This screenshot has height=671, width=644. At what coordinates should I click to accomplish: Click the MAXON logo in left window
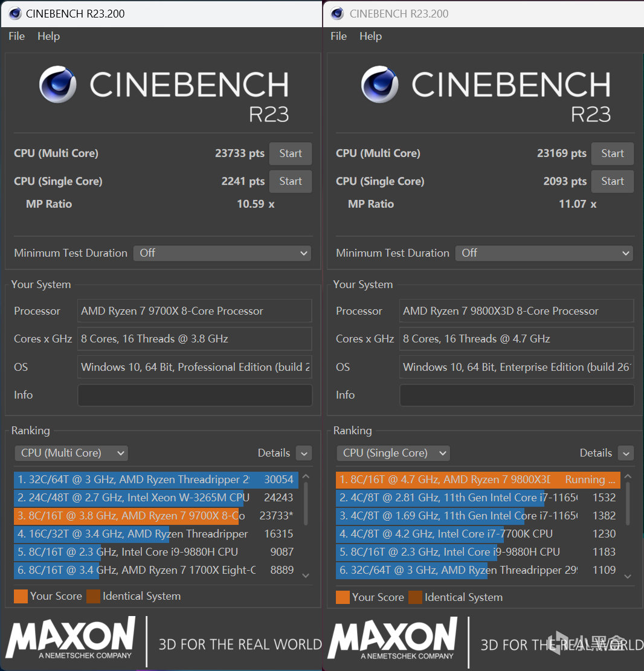tap(70, 638)
